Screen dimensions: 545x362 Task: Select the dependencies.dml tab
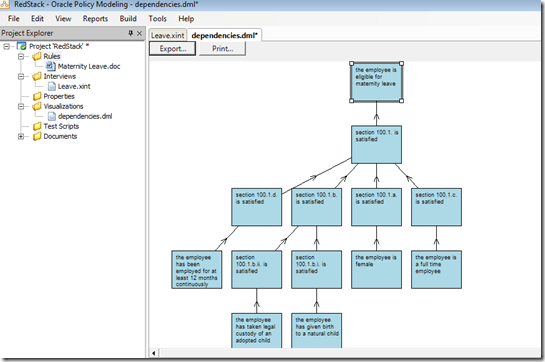224,35
